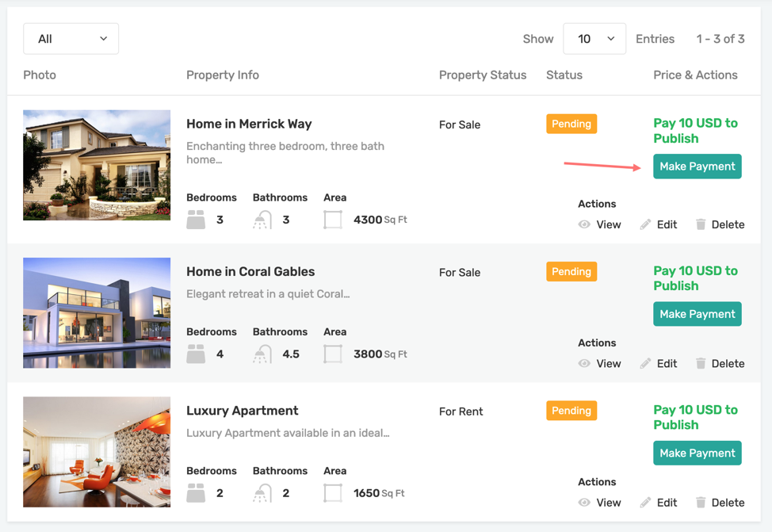Image resolution: width=772 pixels, height=532 pixels.
Task: Click View link for Home in Coral Gables
Action: [609, 364]
